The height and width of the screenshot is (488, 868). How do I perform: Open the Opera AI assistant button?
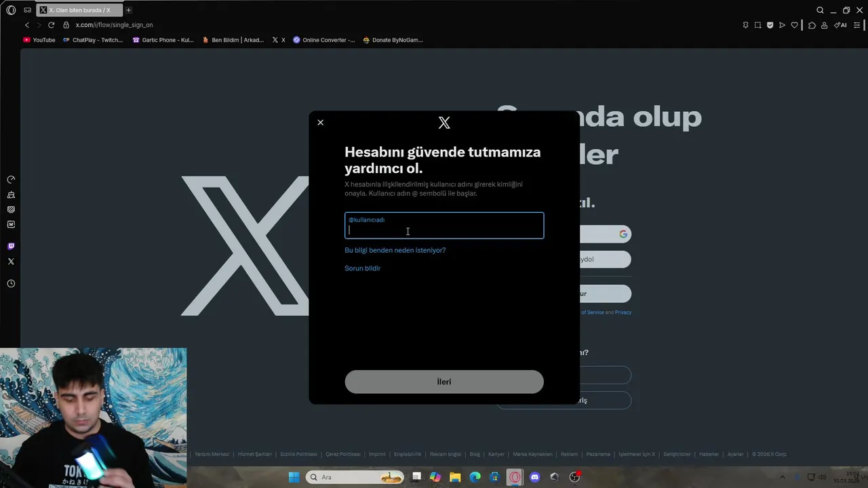coord(840,25)
